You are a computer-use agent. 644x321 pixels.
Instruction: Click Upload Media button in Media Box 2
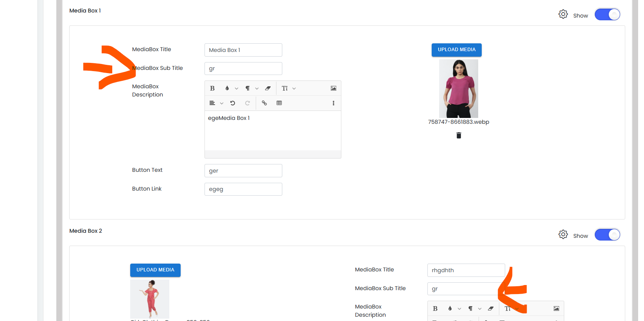[155, 270]
